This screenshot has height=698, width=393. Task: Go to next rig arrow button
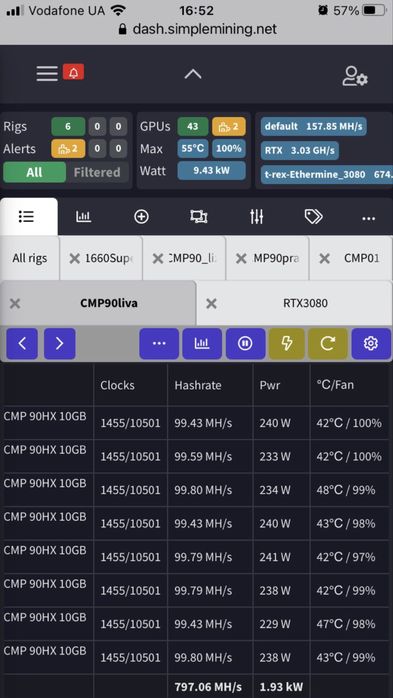pos(60,344)
